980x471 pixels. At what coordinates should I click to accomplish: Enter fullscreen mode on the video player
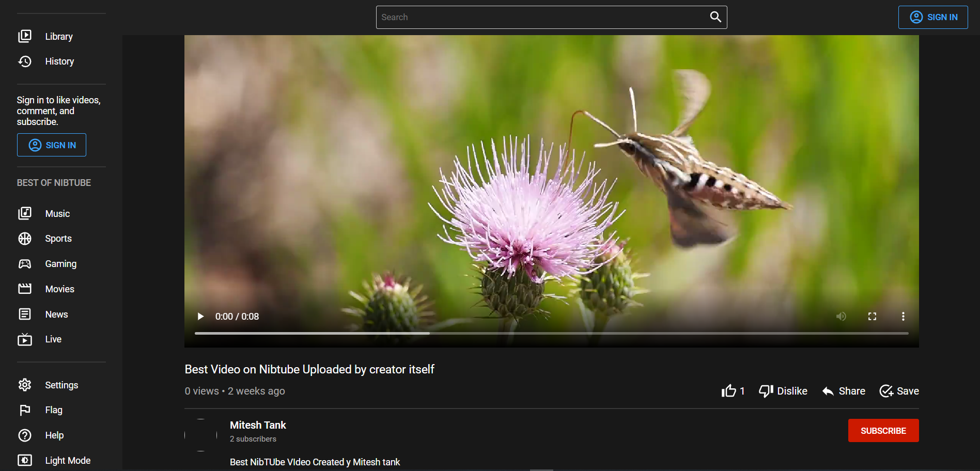tap(872, 316)
